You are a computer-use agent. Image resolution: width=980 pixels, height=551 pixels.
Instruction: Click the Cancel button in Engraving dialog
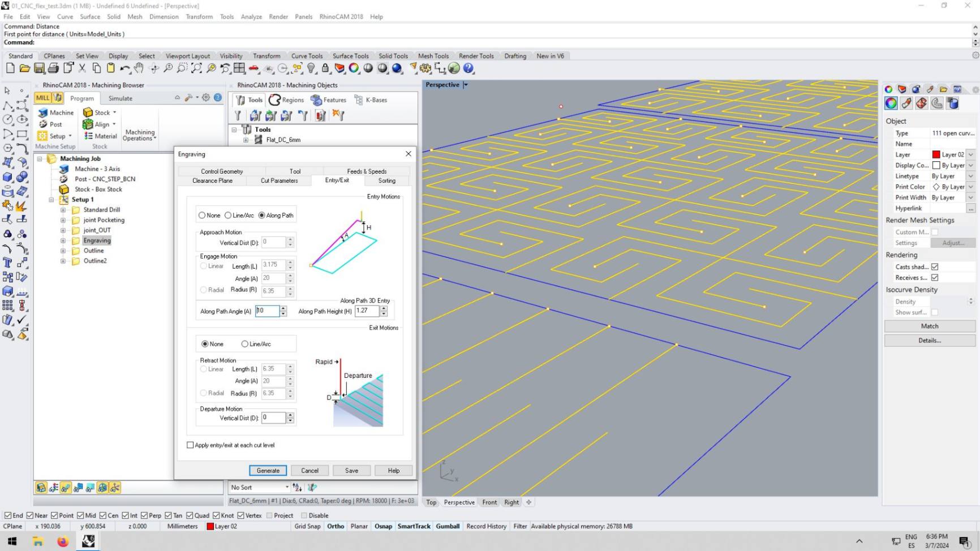coord(310,471)
